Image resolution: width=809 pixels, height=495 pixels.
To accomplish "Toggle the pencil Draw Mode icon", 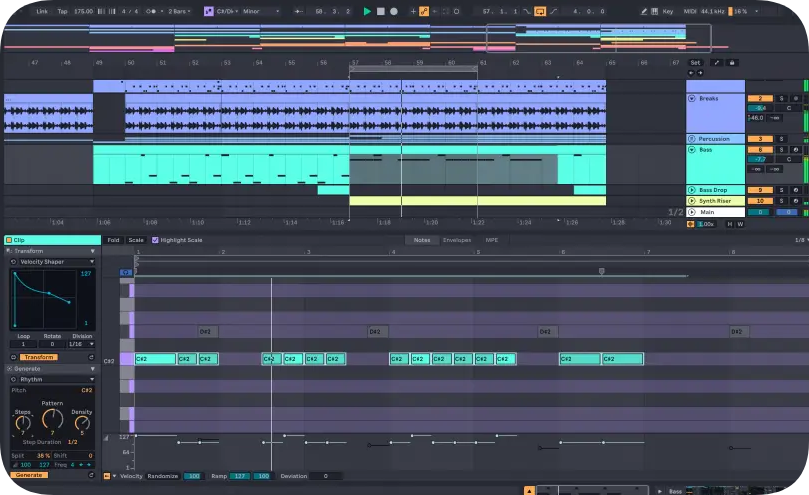I will (644, 11).
